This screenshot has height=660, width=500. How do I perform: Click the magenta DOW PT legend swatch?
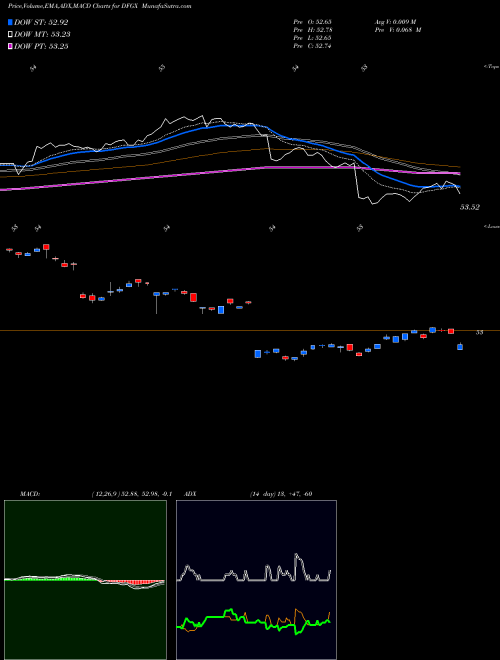pyautogui.click(x=10, y=46)
